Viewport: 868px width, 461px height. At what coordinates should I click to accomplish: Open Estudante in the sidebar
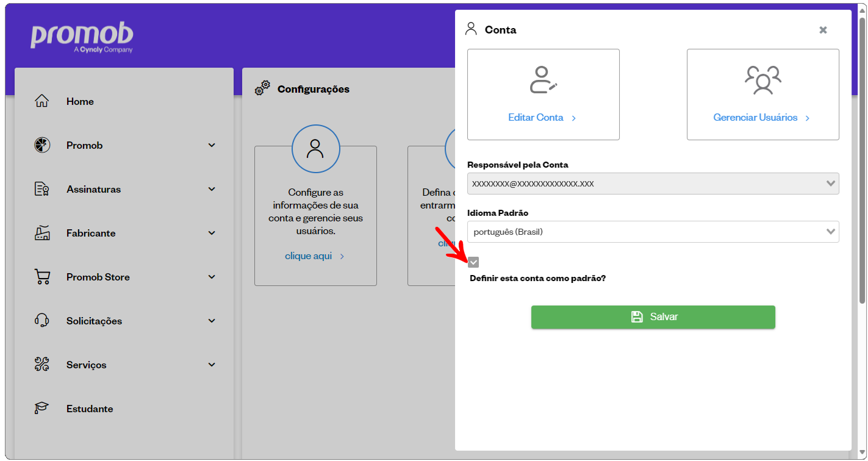90,409
